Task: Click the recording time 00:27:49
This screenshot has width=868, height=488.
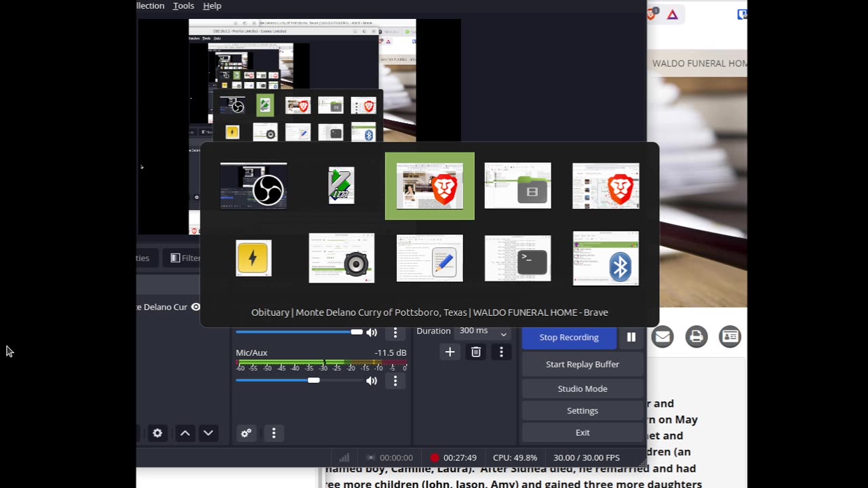Action: [x=460, y=457]
